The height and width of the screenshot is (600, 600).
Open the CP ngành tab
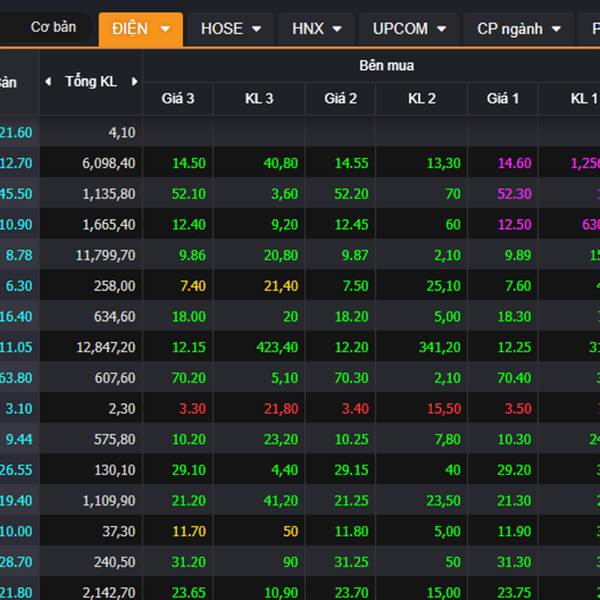tap(519, 29)
